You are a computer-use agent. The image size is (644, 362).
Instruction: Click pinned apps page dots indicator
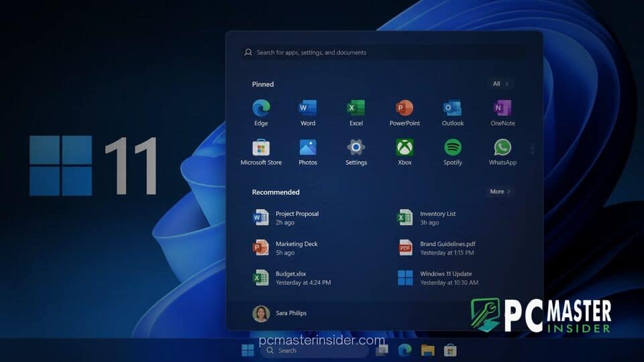[532, 149]
